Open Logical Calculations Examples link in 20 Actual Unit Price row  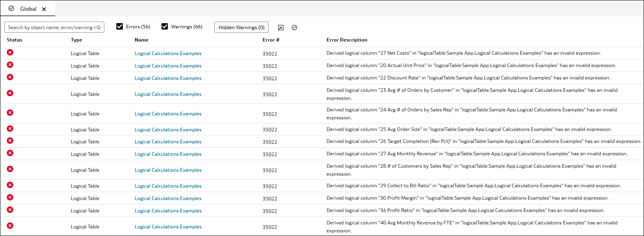(168, 66)
